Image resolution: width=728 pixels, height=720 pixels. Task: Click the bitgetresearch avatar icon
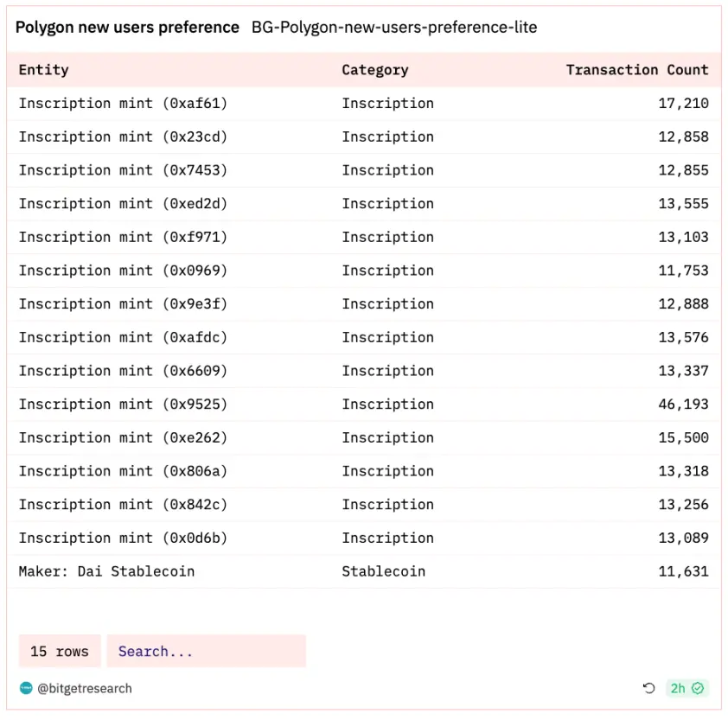[26, 688]
